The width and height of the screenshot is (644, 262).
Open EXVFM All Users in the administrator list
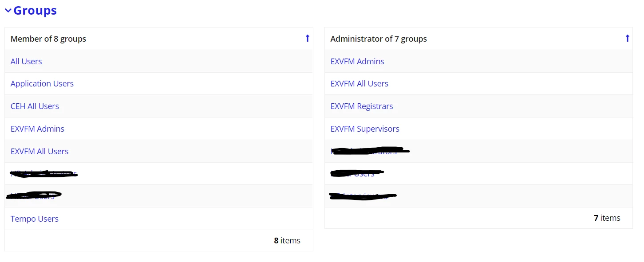[360, 84]
